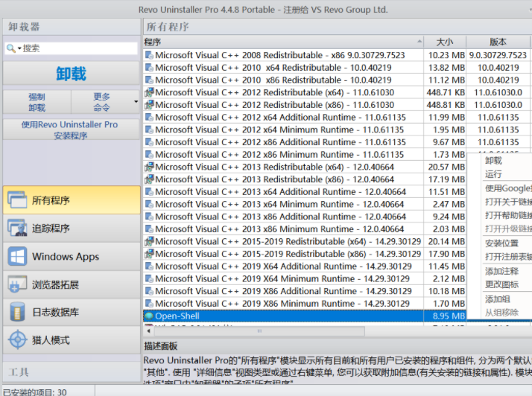Image resolution: width=532 pixels, height=396 pixels.
Task: Click icon of Visual C++ 2010 x86 Redistributable
Action: coord(149,80)
